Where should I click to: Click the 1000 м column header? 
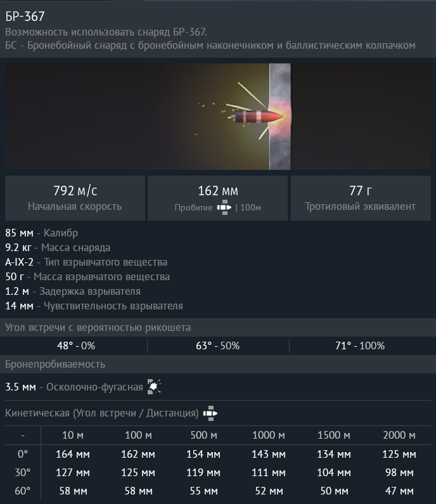[x=269, y=435]
